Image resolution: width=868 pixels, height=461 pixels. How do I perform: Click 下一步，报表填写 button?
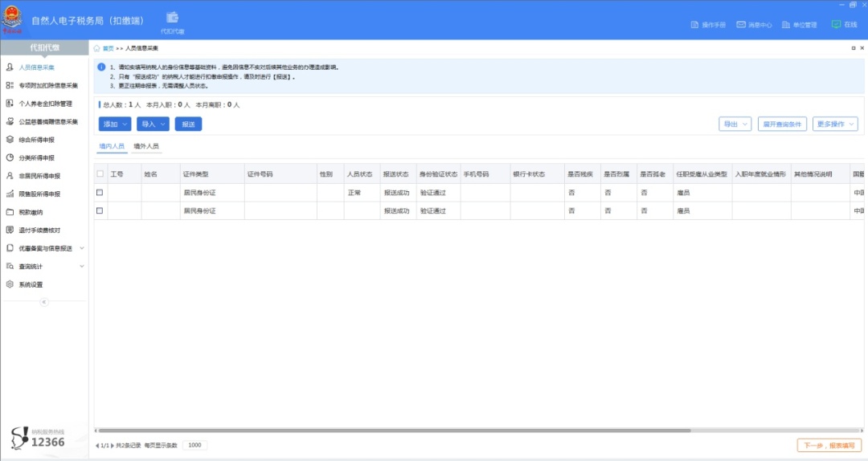point(830,445)
